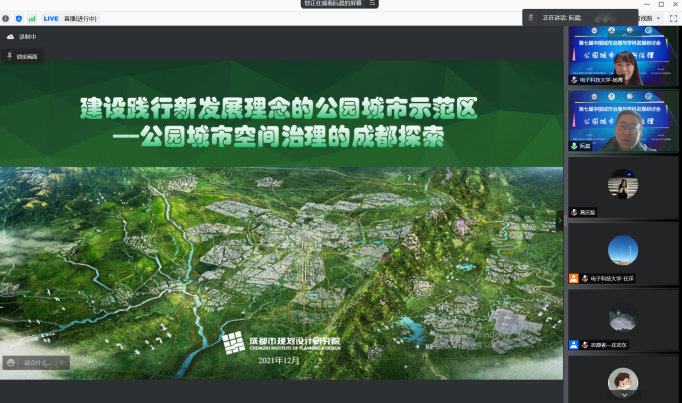Toggle the pin-screen lock option
This screenshot has height=403, width=682.
coord(11,56)
